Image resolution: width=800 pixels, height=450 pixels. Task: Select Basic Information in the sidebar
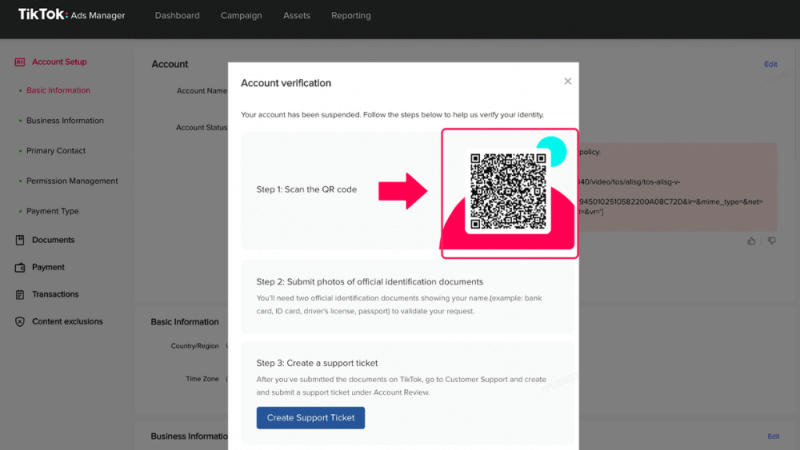[x=58, y=90]
